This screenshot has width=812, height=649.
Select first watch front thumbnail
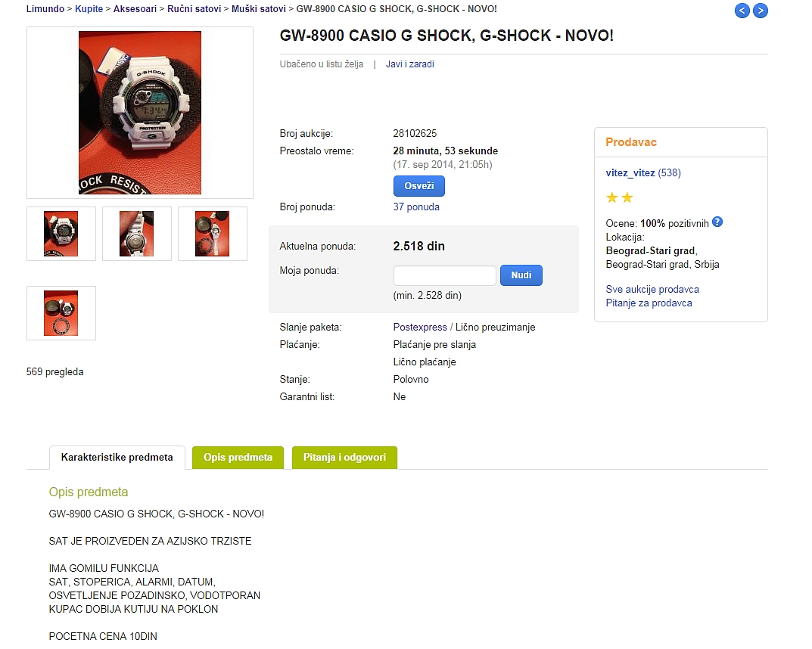61,234
